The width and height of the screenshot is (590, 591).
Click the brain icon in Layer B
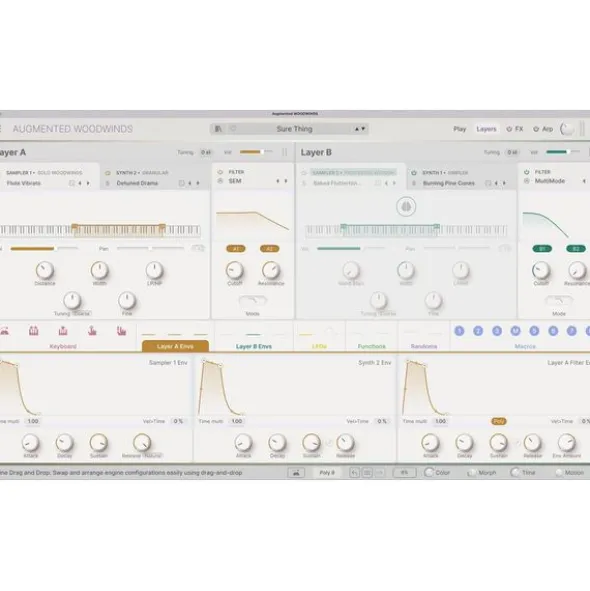(406, 207)
